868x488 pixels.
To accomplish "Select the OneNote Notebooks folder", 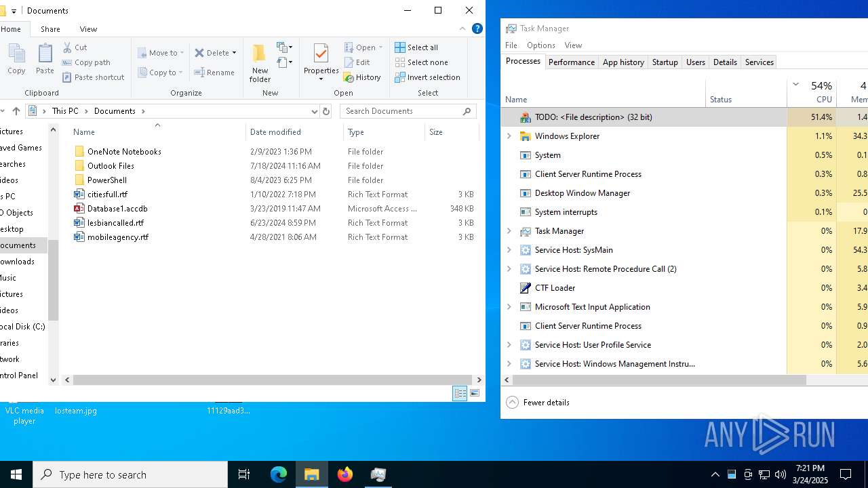I will click(124, 152).
